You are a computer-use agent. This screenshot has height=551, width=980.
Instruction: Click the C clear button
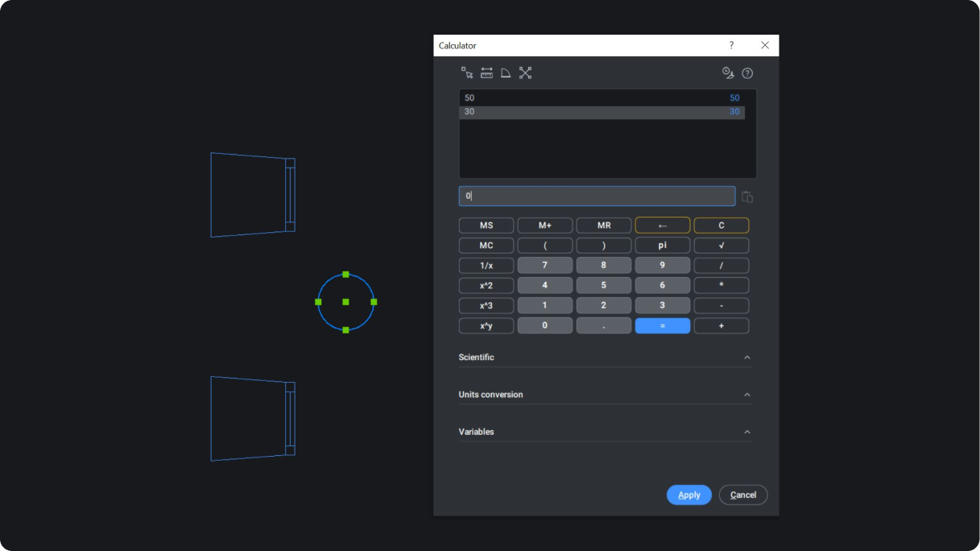(722, 226)
